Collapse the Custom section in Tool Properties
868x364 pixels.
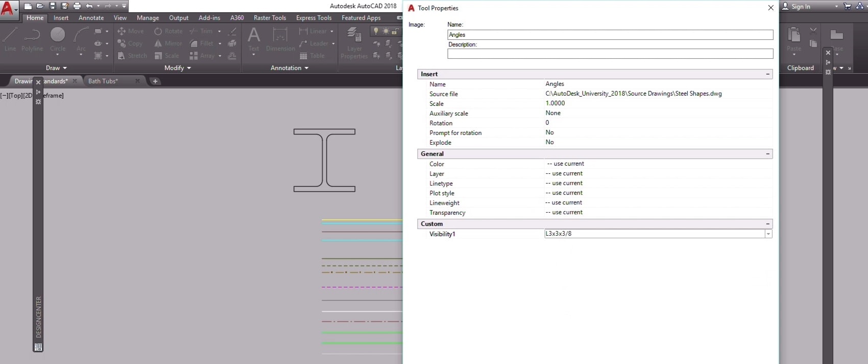point(767,224)
